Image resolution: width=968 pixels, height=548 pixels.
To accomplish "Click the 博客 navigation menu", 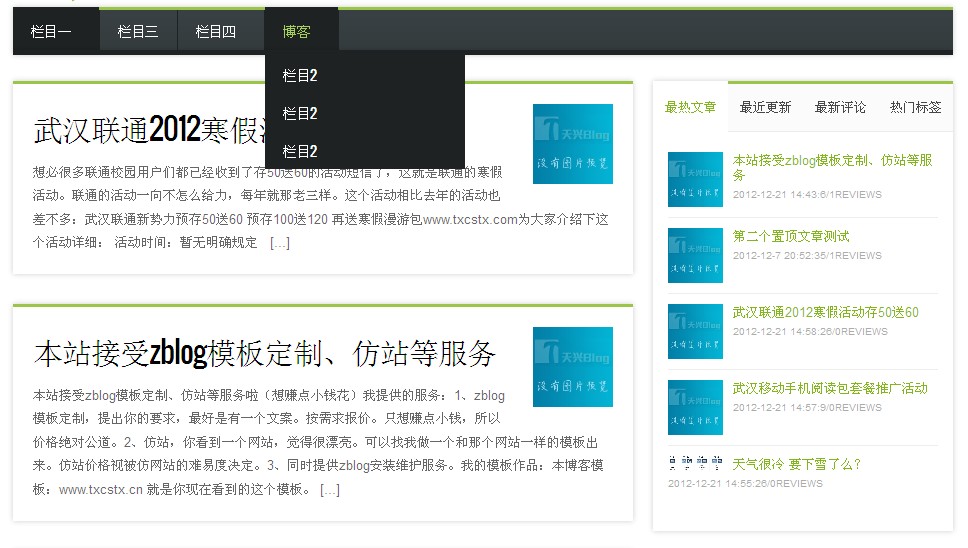I will 297,31.
